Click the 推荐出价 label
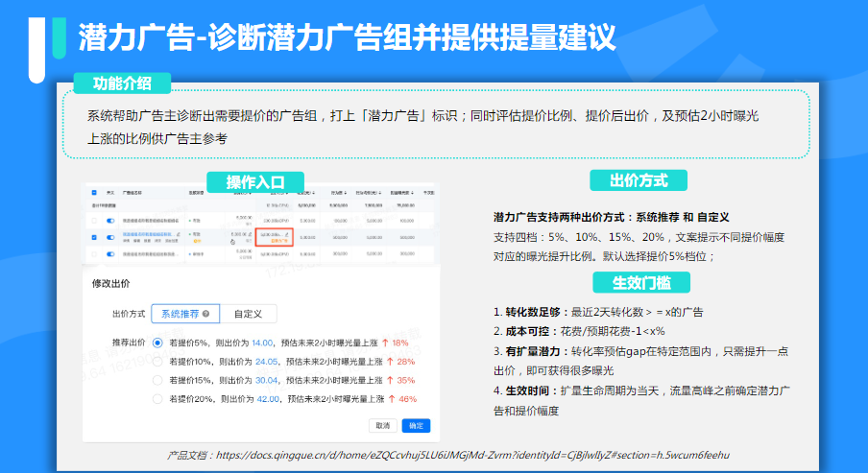Viewport: 868px width, 473px height. (x=129, y=343)
